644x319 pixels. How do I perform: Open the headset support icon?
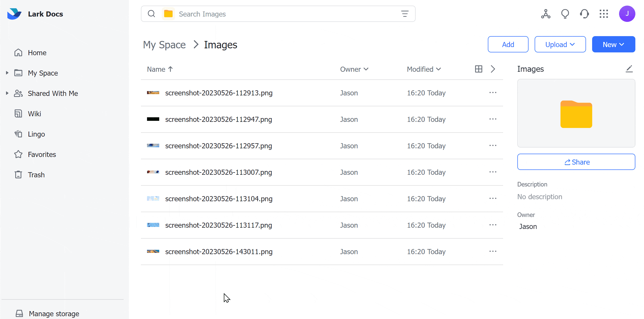(584, 14)
